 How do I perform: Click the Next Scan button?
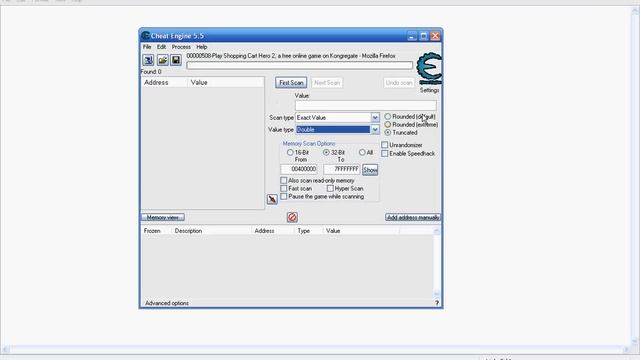(327, 82)
